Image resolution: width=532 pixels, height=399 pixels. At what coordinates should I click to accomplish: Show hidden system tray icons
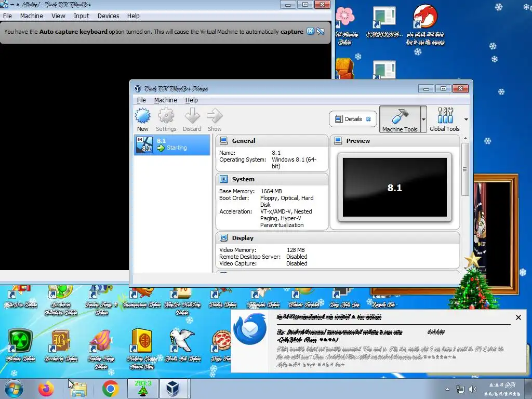coord(447,389)
